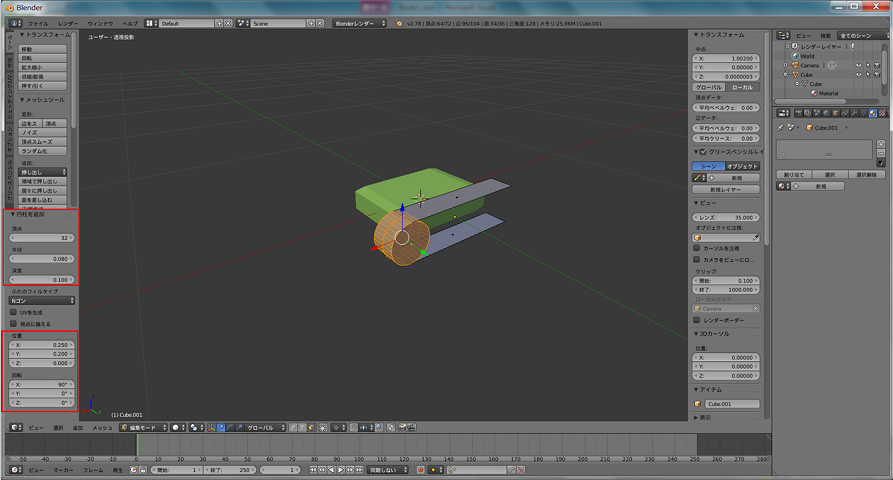Click the add material slot plus icon
893x480 pixels.
(881, 143)
